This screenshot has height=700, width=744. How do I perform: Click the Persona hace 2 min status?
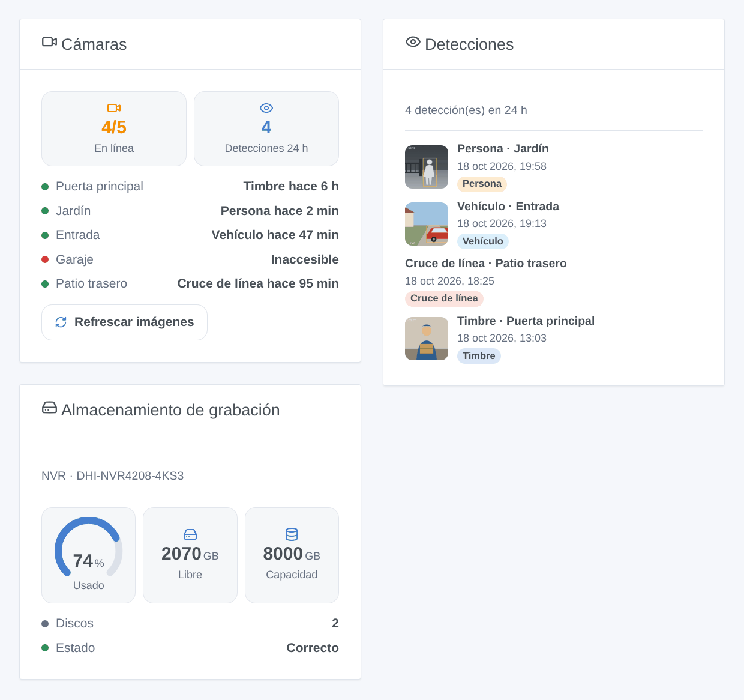click(280, 211)
